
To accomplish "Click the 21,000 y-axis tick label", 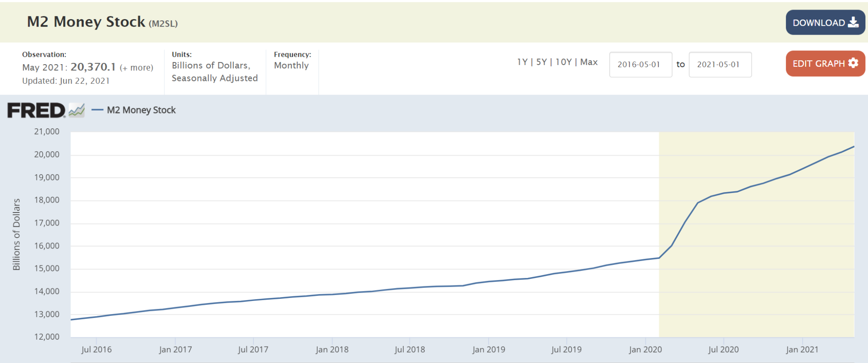I will coord(47,131).
